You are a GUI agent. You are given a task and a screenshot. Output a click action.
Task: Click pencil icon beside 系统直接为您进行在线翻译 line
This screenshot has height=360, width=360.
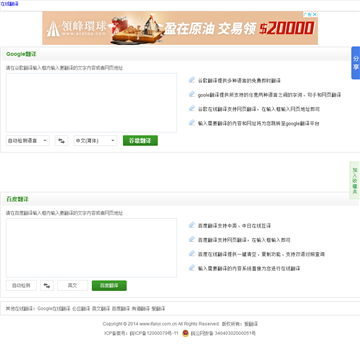(x=192, y=268)
